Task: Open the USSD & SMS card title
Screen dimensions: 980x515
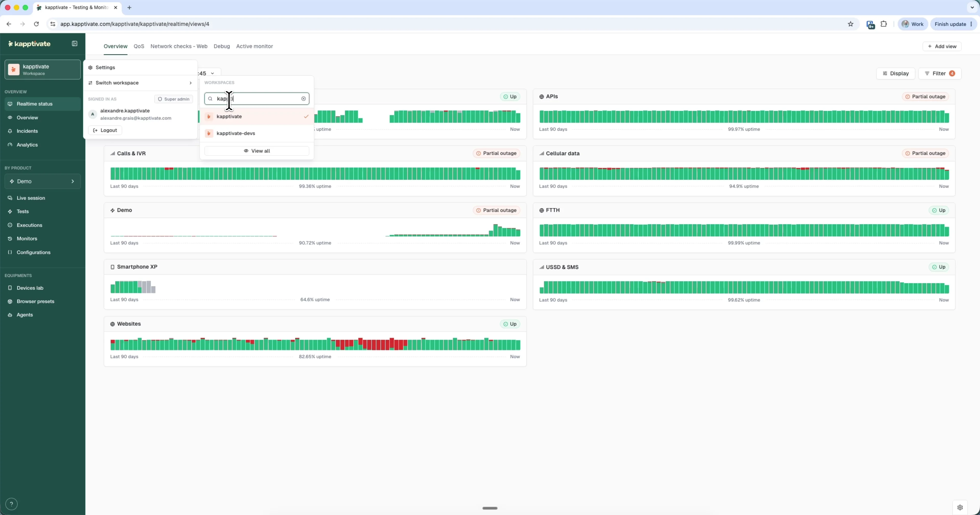Action: click(562, 267)
